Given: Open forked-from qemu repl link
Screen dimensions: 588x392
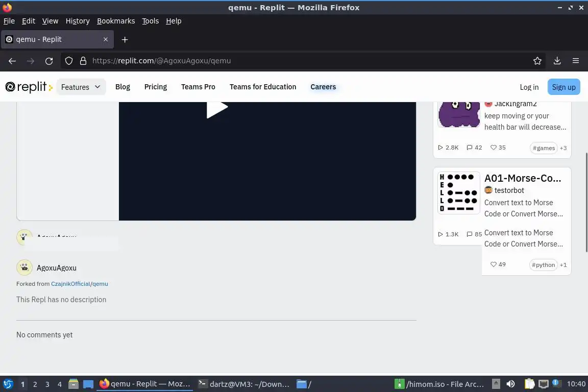Looking at the screenshot, I should [x=100, y=284].
